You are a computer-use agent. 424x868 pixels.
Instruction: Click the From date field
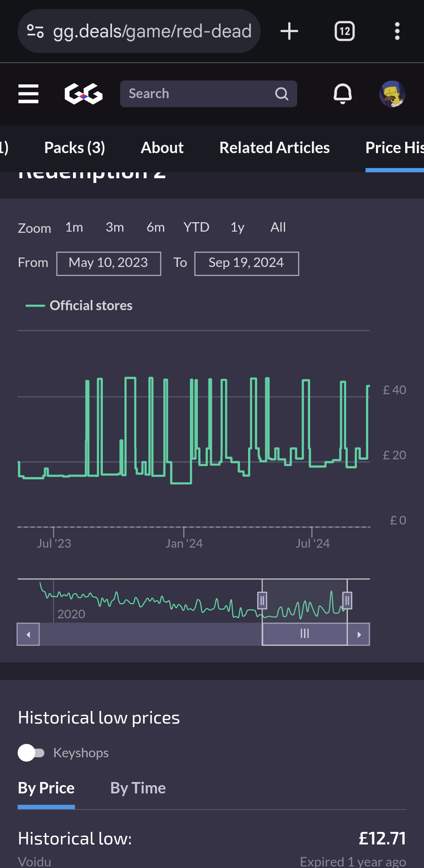(108, 263)
